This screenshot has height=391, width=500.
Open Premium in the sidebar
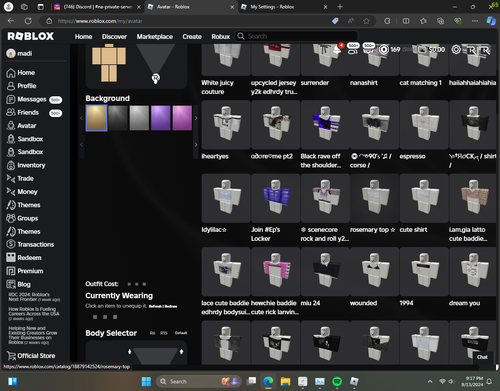click(25, 271)
